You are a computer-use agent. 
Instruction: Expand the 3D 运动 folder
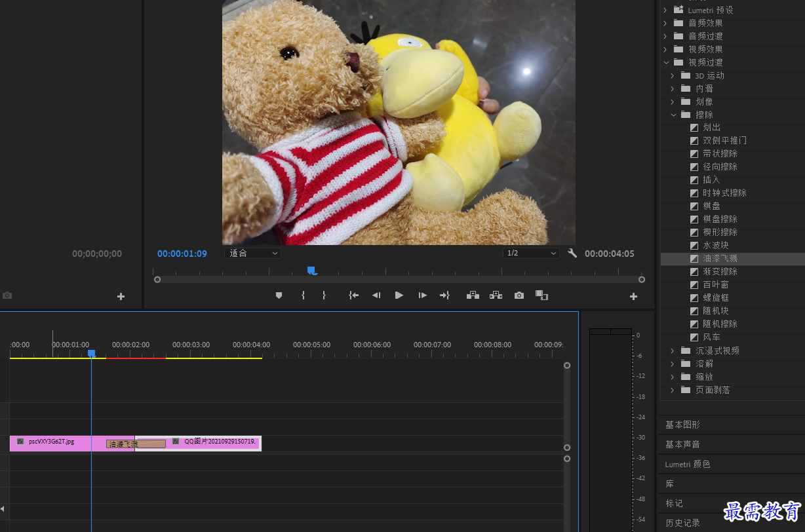click(673, 75)
